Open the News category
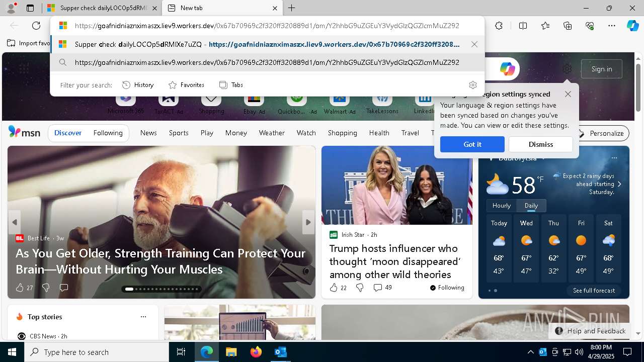 [148, 133]
